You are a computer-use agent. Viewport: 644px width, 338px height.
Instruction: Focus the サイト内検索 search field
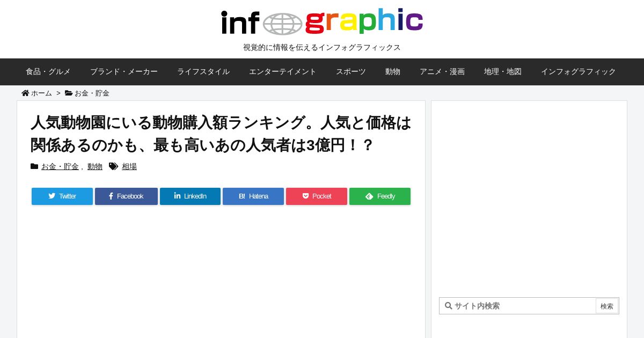click(518, 306)
